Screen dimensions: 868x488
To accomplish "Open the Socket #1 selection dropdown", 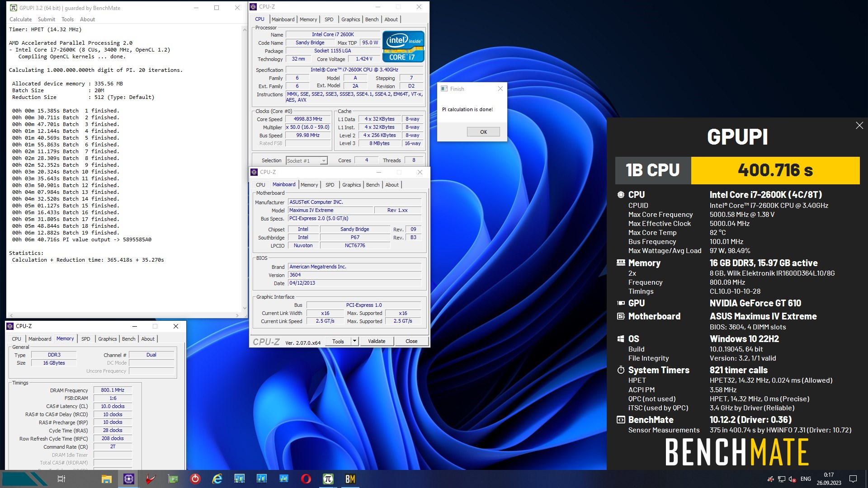I will click(x=307, y=160).
